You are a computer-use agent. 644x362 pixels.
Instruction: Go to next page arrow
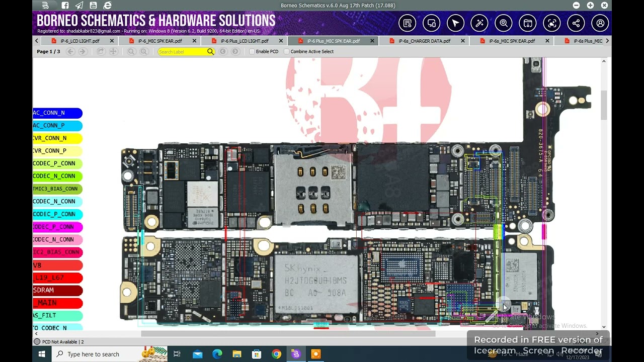83,51
